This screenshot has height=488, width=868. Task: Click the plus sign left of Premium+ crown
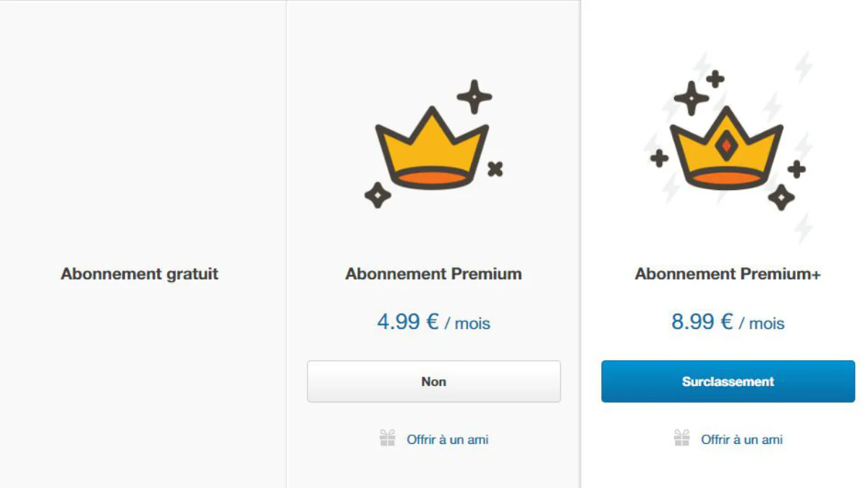pyautogui.click(x=659, y=158)
